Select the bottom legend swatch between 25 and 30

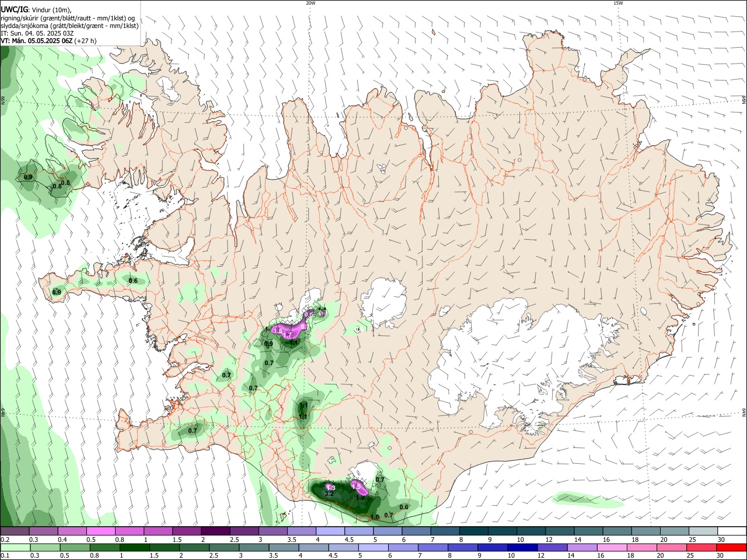[x=702, y=547]
